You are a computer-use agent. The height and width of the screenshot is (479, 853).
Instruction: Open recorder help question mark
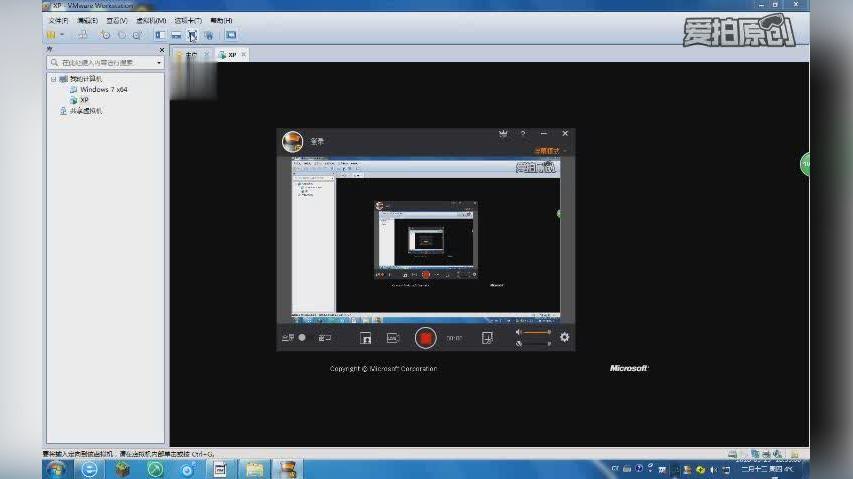coord(523,133)
